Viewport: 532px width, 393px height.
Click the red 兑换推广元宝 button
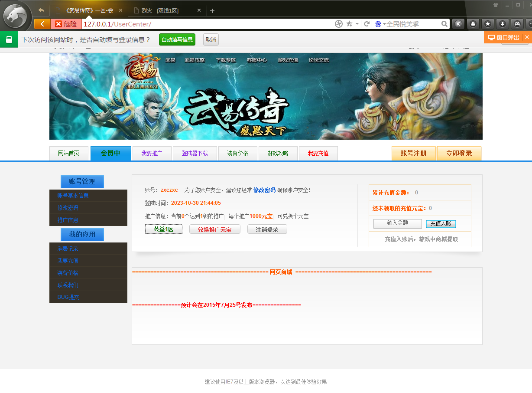[x=215, y=229]
